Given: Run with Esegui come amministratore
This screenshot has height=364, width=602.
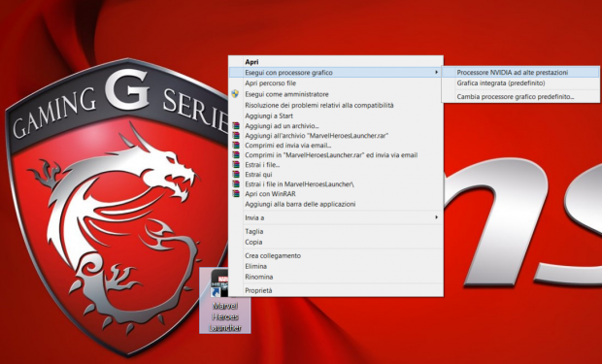Looking at the screenshot, I should tap(336, 94).
